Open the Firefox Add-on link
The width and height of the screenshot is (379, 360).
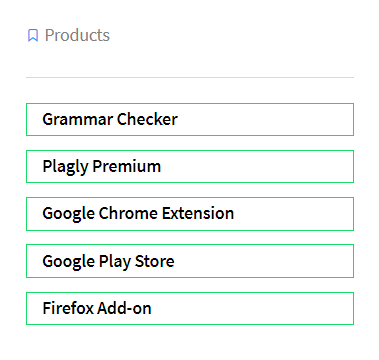coord(190,308)
